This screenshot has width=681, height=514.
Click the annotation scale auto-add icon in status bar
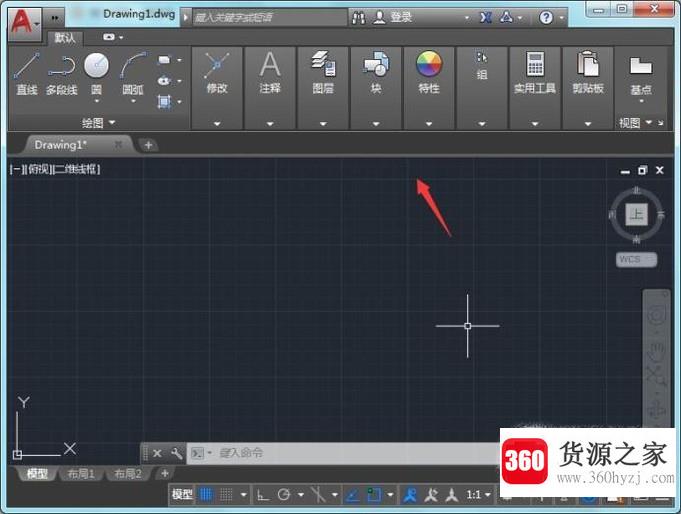pos(452,495)
